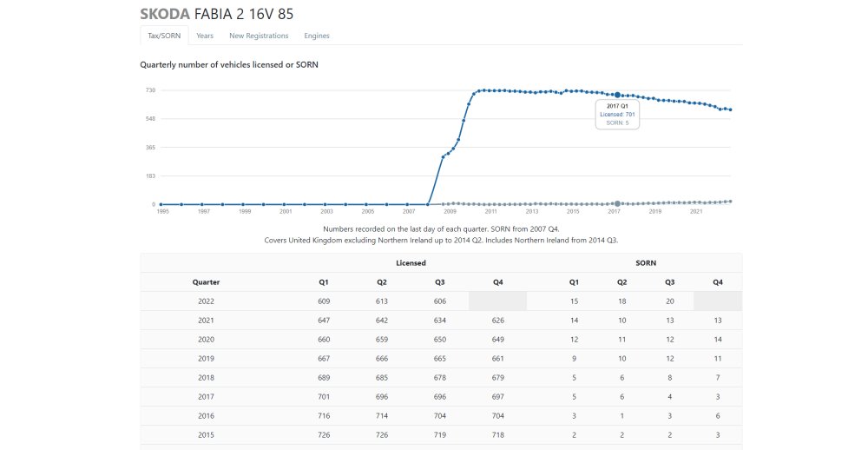Viewport: 868px width, 450px height.
Task: Click the Q2 header under SORN
Action: [x=622, y=282]
